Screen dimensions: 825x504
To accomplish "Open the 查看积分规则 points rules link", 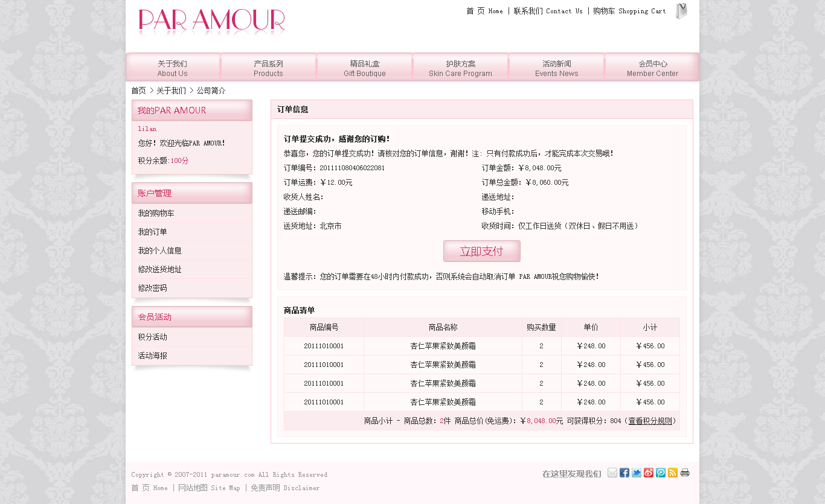I will click(x=650, y=421).
